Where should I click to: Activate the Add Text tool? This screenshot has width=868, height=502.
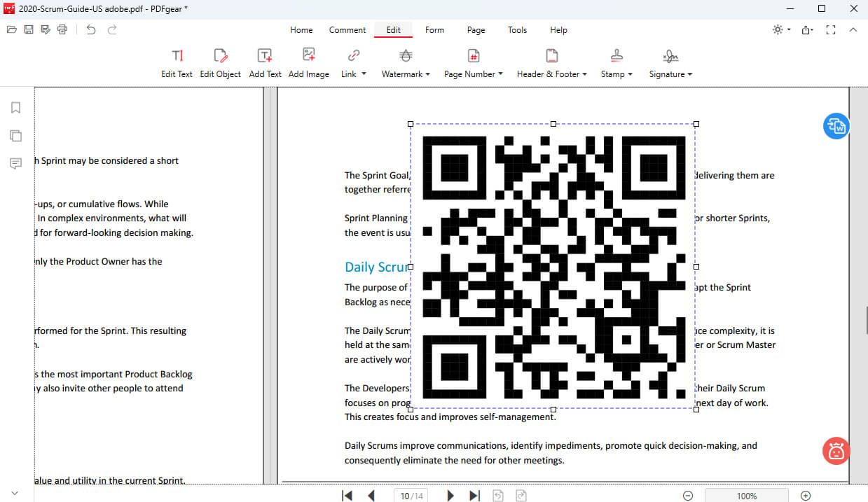265,63
